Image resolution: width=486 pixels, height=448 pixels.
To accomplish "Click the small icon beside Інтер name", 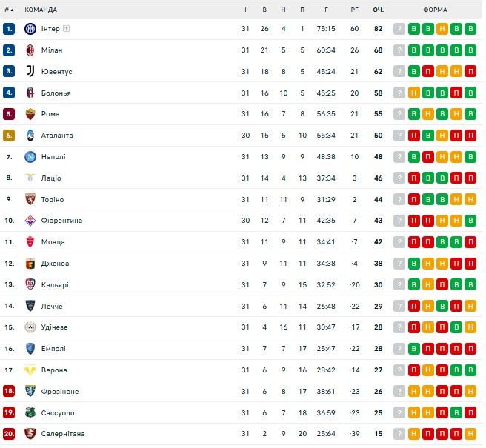I will tap(67, 29).
